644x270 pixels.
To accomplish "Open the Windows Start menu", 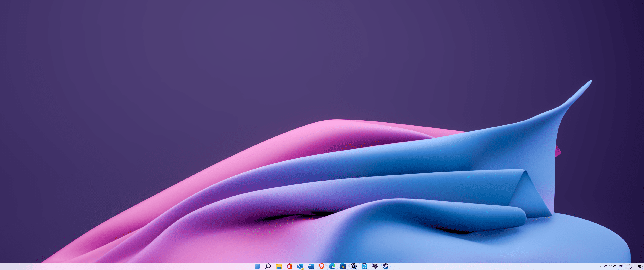I will (x=257, y=266).
